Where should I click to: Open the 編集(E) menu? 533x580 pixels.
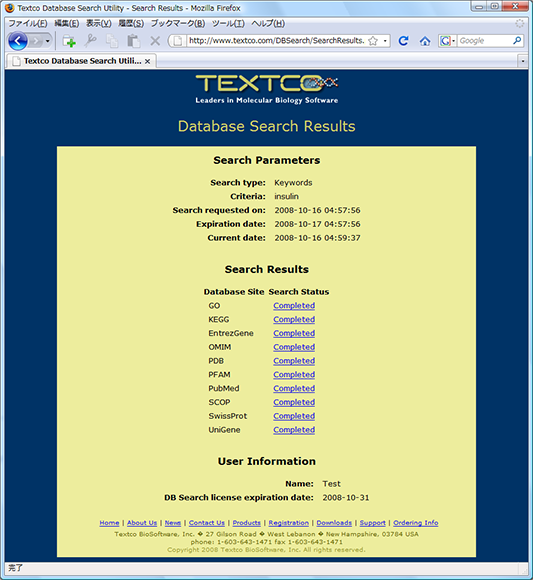tap(67, 23)
